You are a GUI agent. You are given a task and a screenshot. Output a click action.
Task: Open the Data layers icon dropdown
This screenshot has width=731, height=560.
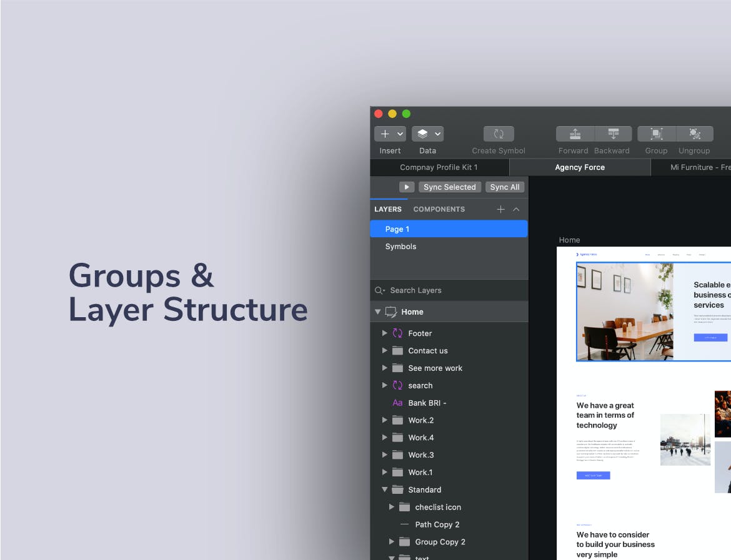[427, 134]
